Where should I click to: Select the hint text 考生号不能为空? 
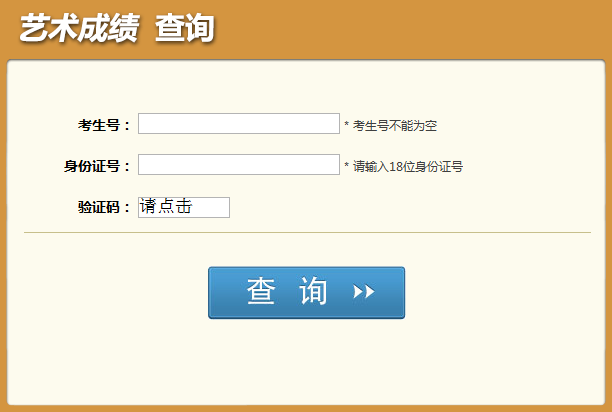(395, 126)
